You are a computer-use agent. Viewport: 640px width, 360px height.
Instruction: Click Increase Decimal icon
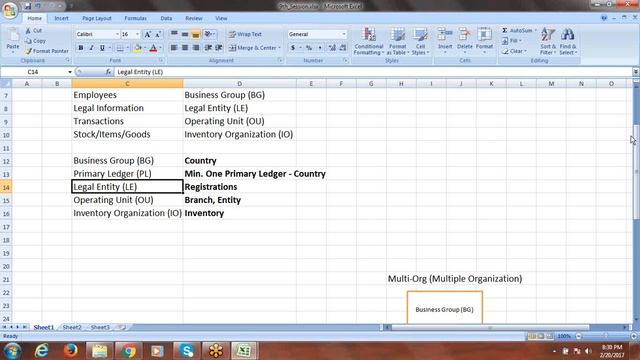332,48
